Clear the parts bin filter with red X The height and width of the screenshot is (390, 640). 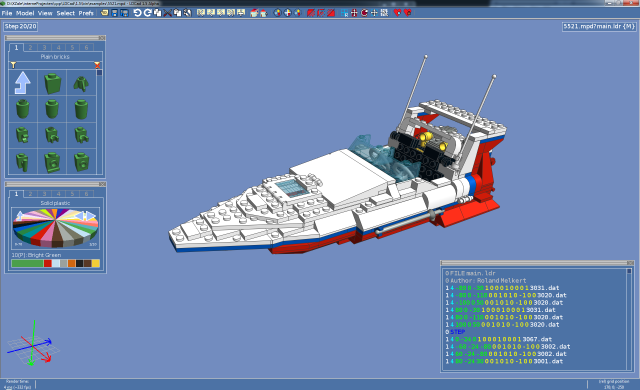(97, 65)
